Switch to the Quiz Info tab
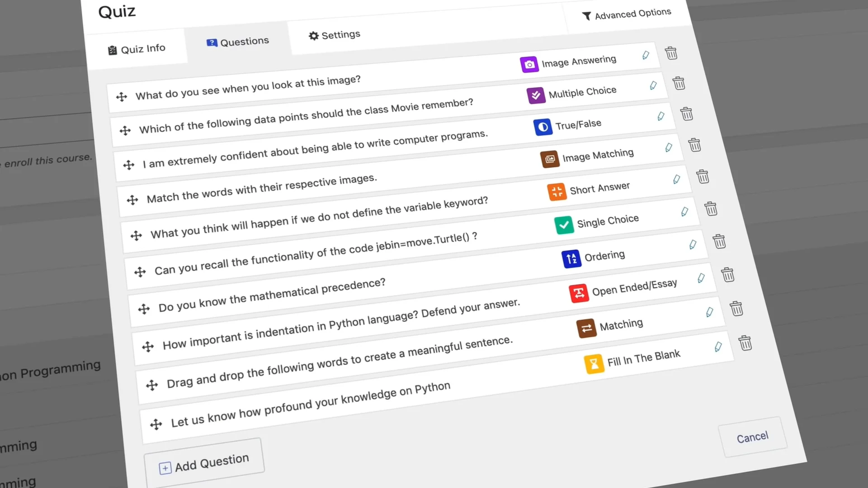This screenshot has width=868, height=488. click(x=136, y=48)
